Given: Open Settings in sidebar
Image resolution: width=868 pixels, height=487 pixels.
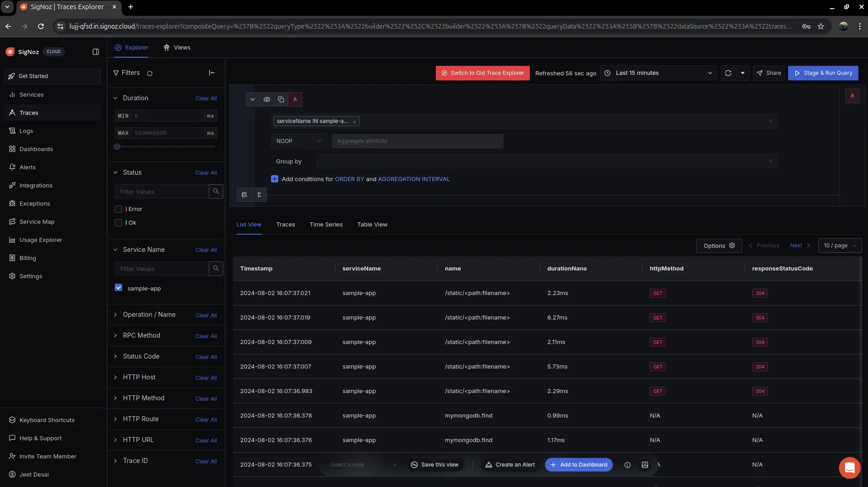Looking at the screenshot, I should 30,276.
